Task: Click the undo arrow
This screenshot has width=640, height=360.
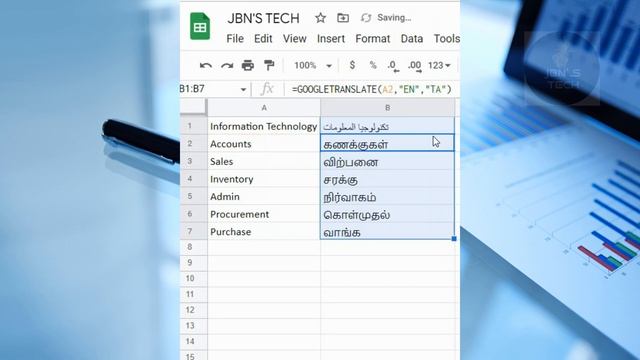Action: [x=206, y=65]
